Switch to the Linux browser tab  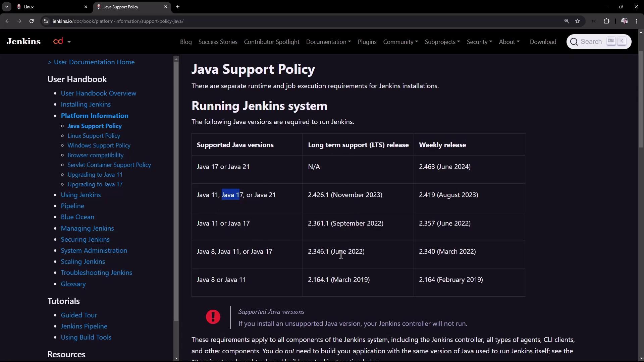(50, 7)
